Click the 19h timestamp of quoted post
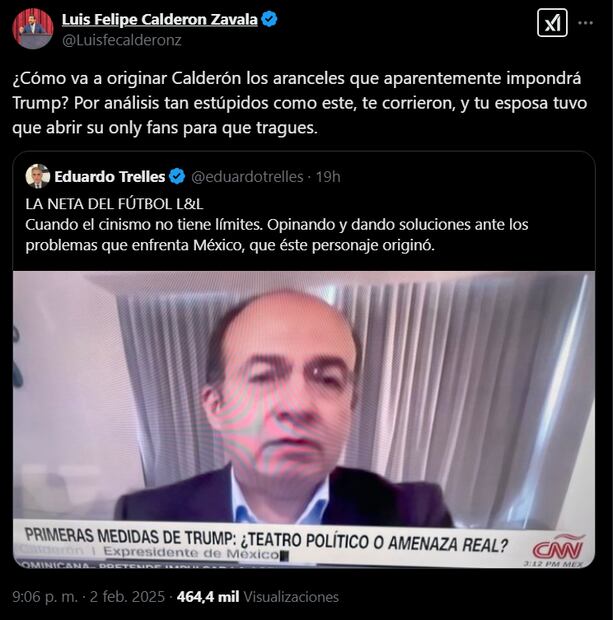 (328, 177)
